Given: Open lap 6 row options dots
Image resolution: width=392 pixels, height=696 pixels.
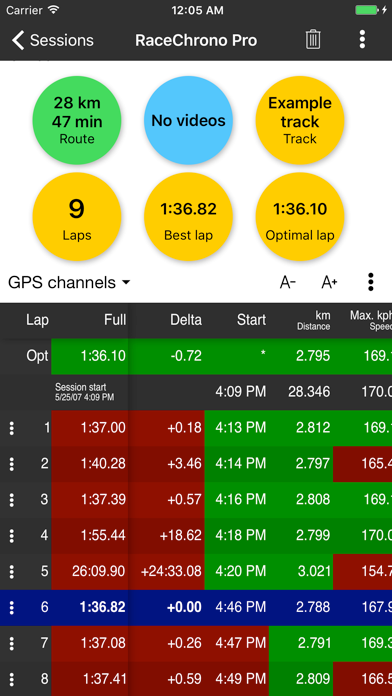Looking at the screenshot, I should [x=12, y=608].
